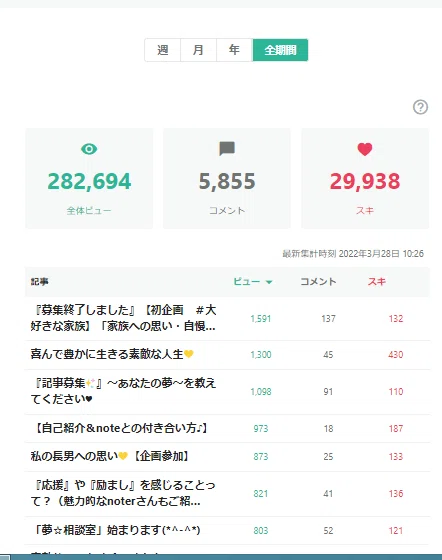Image resolution: width=442 pixels, height=560 pixels.
Task: Click the likes count 121
Action: click(x=396, y=531)
